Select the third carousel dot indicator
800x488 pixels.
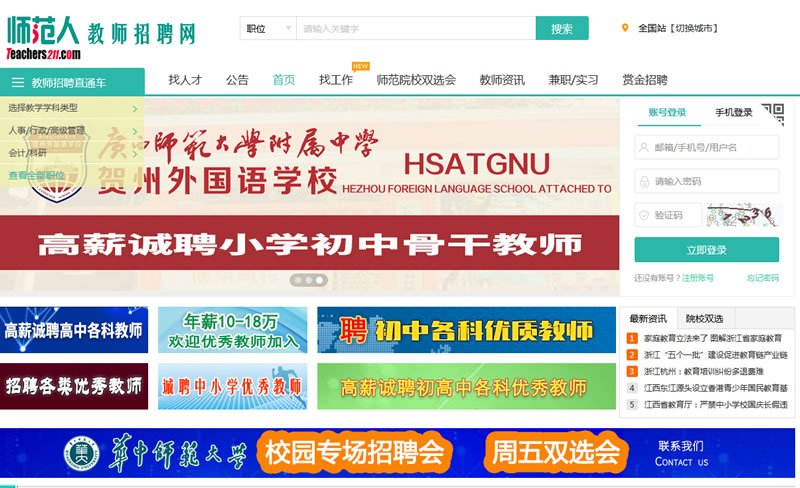point(319,280)
